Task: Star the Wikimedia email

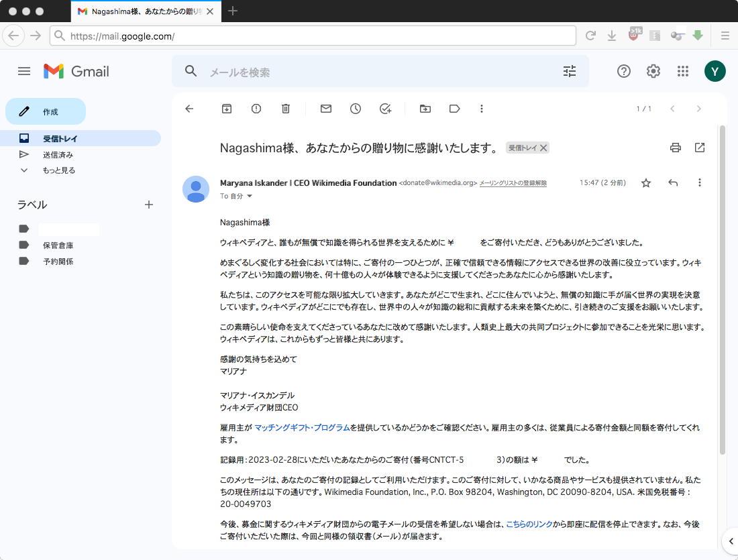Action: click(646, 182)
